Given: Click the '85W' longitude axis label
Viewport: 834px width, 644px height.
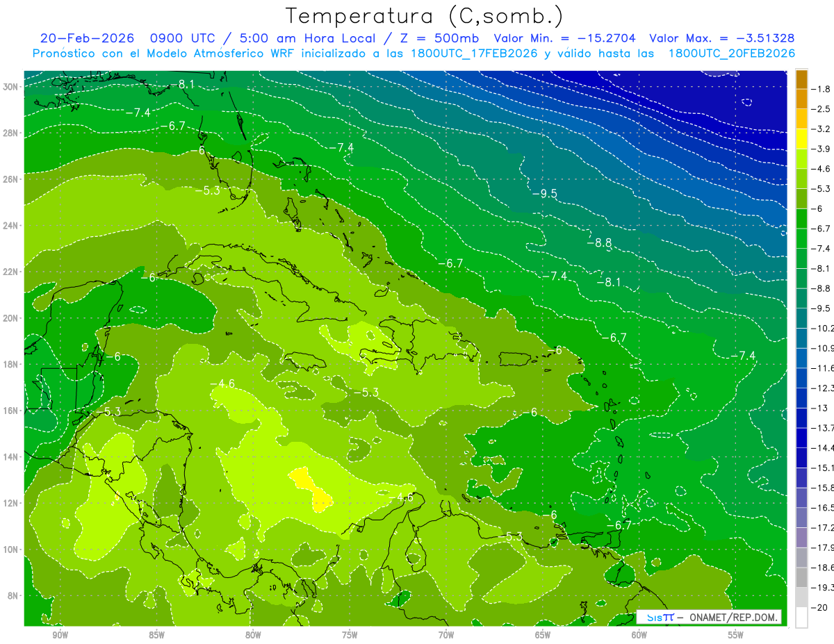Looking at the screenshot, I should click(x=156, y=636).
